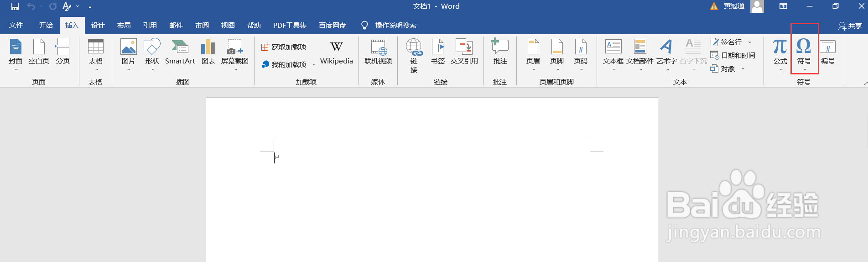The width and height of the screenshot is (868, 262).
Task: Insert a hyperlink (链接)
Action: (x=414, y=56)
